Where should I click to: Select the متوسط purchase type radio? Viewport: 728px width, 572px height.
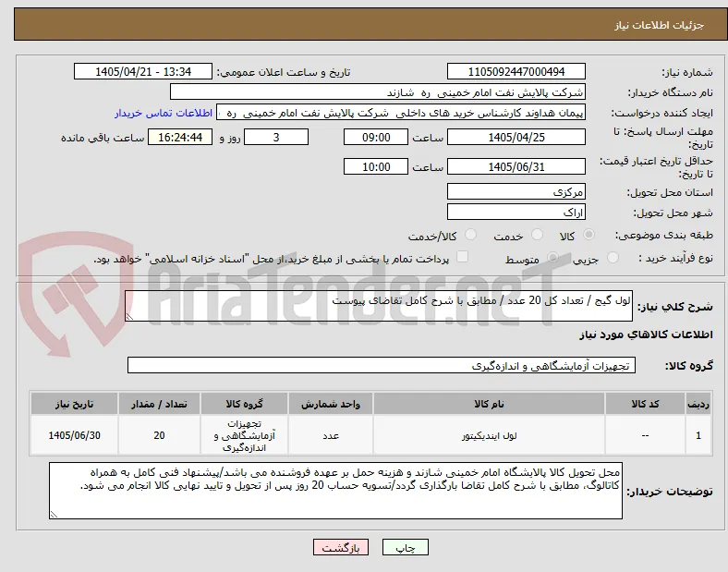coord(552,257)
